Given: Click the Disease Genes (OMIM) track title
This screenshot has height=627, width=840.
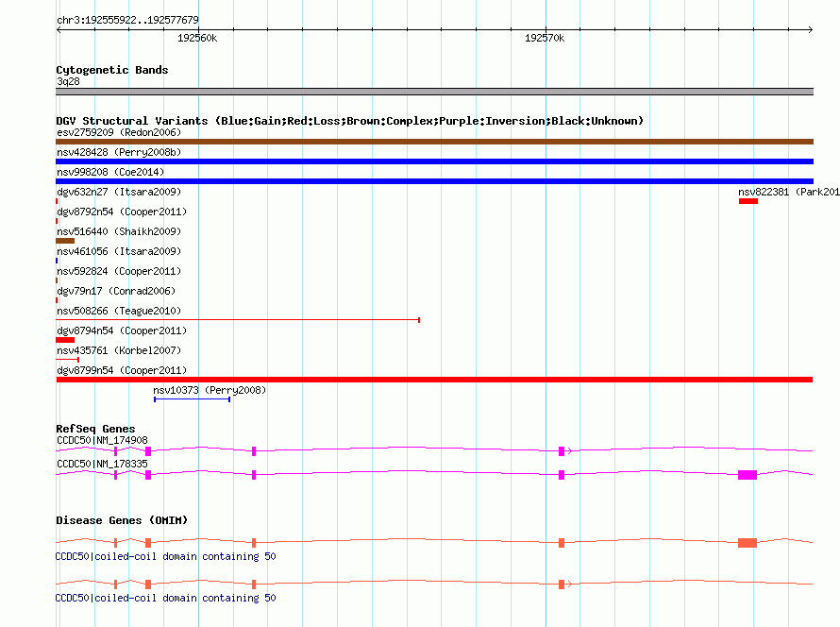Looking at the screenshot, I should click(122, 520).
